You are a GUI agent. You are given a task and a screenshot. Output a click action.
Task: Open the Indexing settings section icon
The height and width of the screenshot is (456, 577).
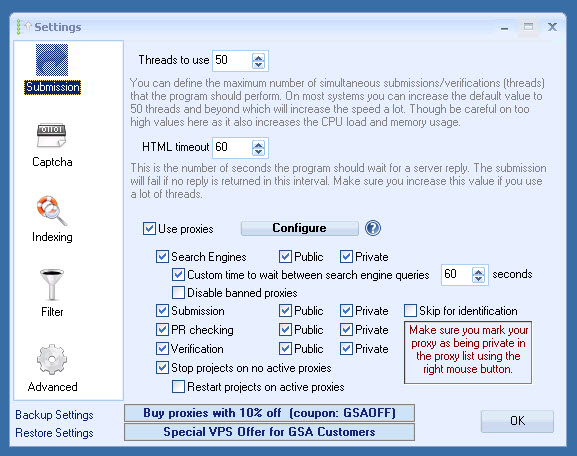click(x=52, y=210)
